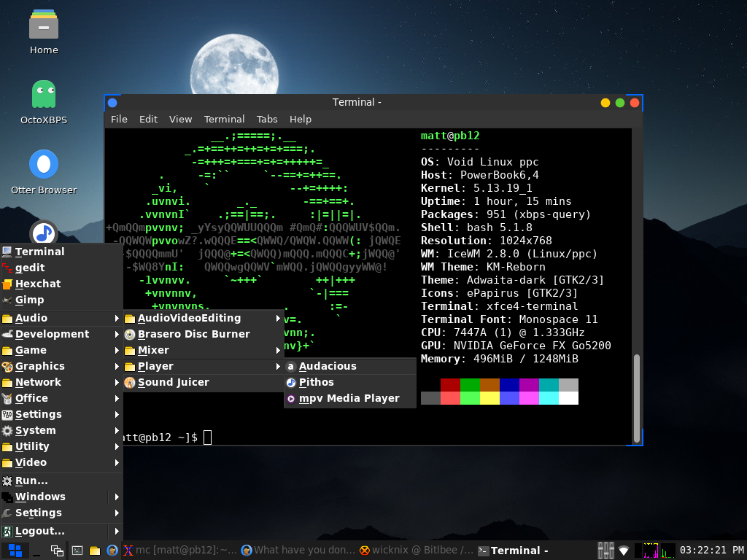
Task: Launch Sound Juicer from the Audio menu
Action: [173, 382]
